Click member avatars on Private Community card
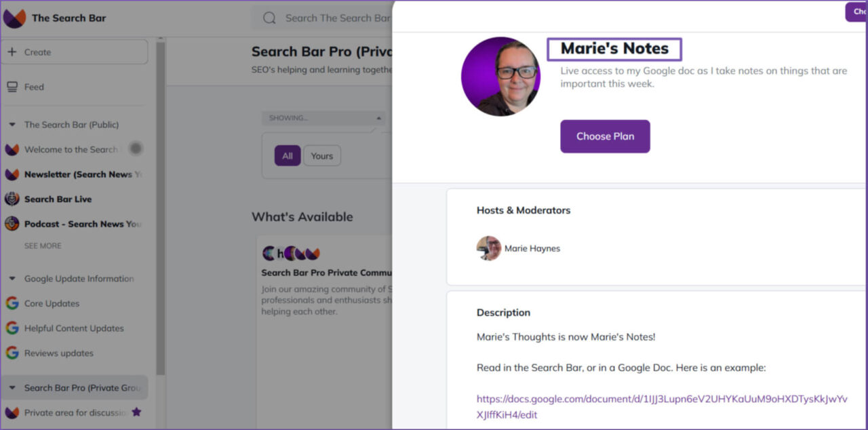The height and width of the screenshot is (430, 868). [x=291, y=254]
